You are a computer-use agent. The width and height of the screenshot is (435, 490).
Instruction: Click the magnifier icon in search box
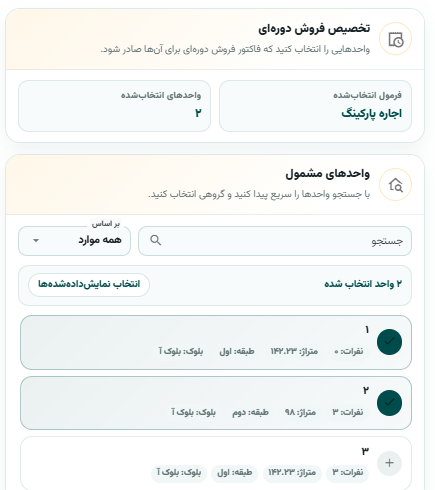click(156, 240)
